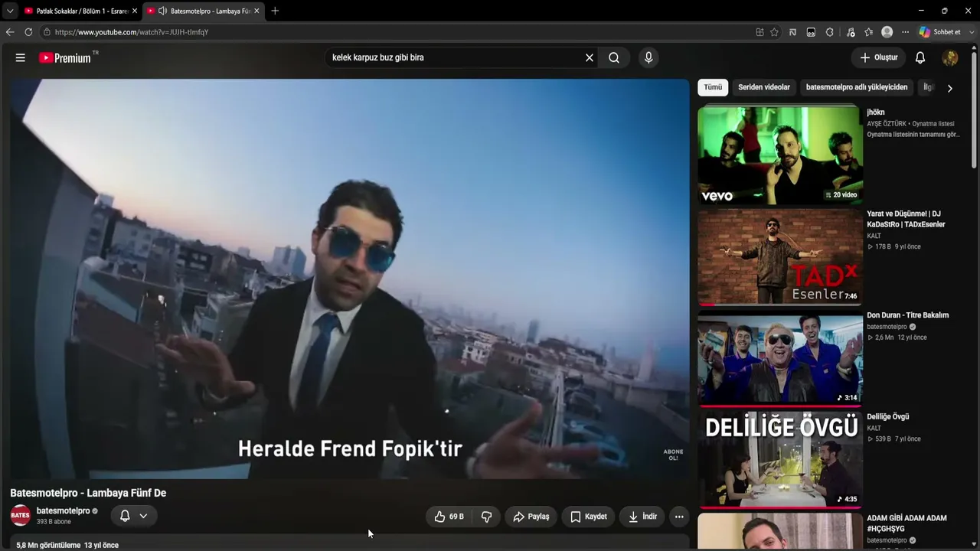Open the favorites list icon
The image size is (980, 551).
tap(868, 32)
